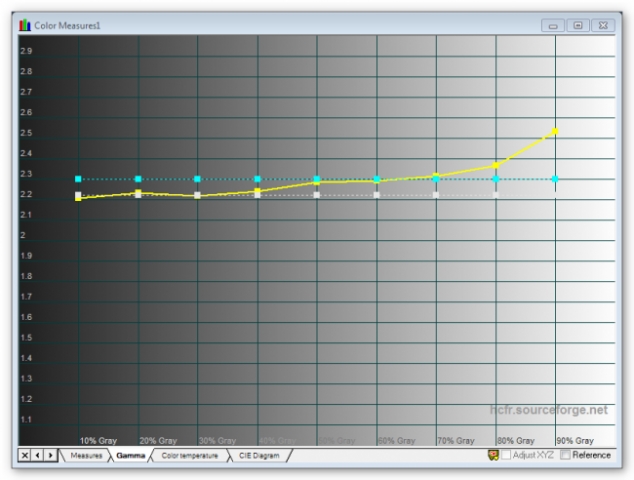Click the white marker at 50% Gray
The image size is (634, 480).
[x=317, y=195]
